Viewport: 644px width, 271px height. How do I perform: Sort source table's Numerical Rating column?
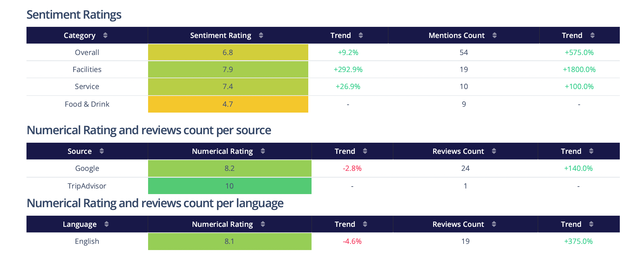[263, 151]
